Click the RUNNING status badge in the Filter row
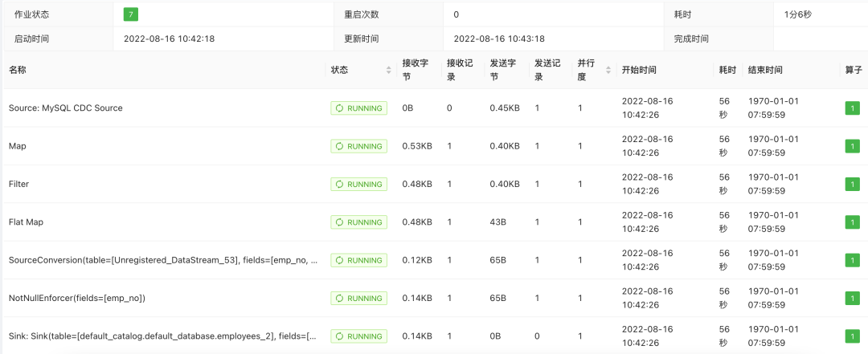 [x=358, y=184]
